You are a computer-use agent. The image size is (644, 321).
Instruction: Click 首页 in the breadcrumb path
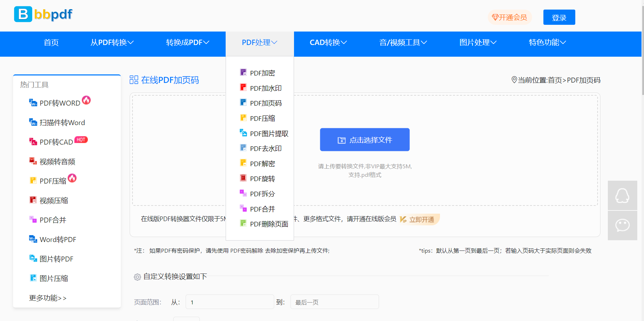tap(555, 80)
